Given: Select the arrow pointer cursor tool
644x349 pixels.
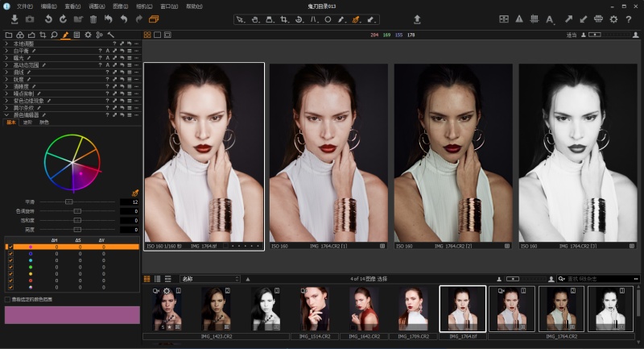Looking at the screenshot, I should [240, 19].
